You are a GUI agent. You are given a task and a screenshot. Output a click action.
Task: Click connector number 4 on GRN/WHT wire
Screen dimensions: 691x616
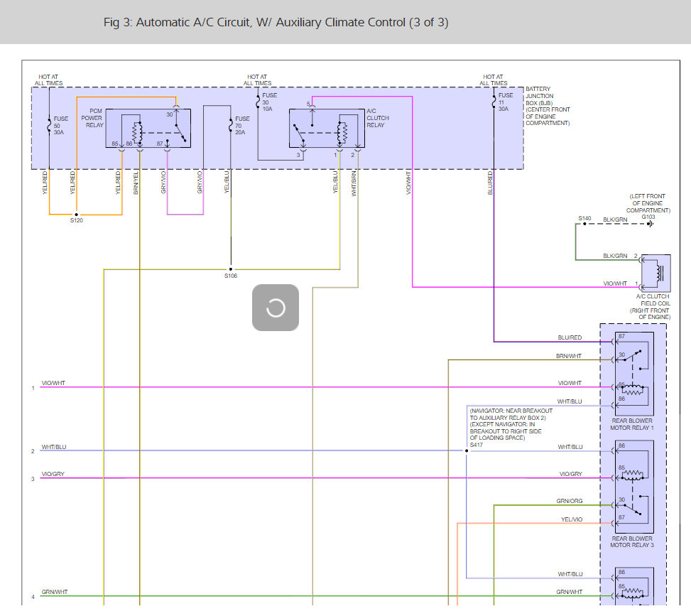pyautogui.click(x=33, y=597)
